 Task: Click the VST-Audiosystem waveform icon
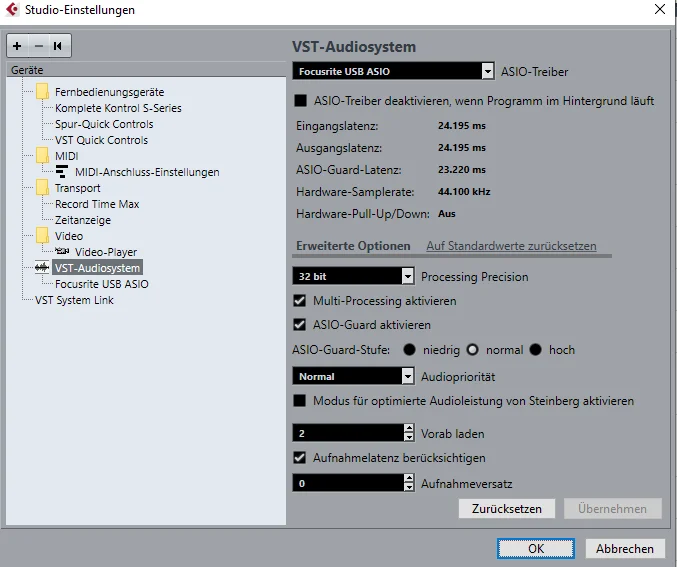[42, 268]
